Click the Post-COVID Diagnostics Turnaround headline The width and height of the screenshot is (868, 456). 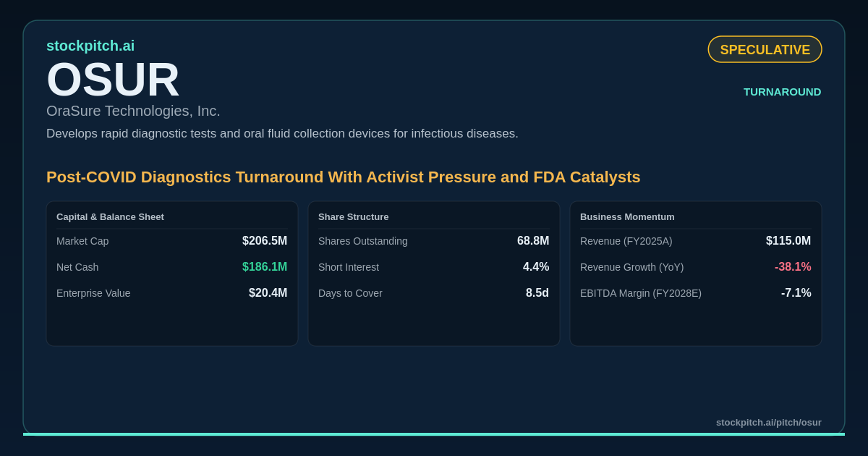[344, 177]
